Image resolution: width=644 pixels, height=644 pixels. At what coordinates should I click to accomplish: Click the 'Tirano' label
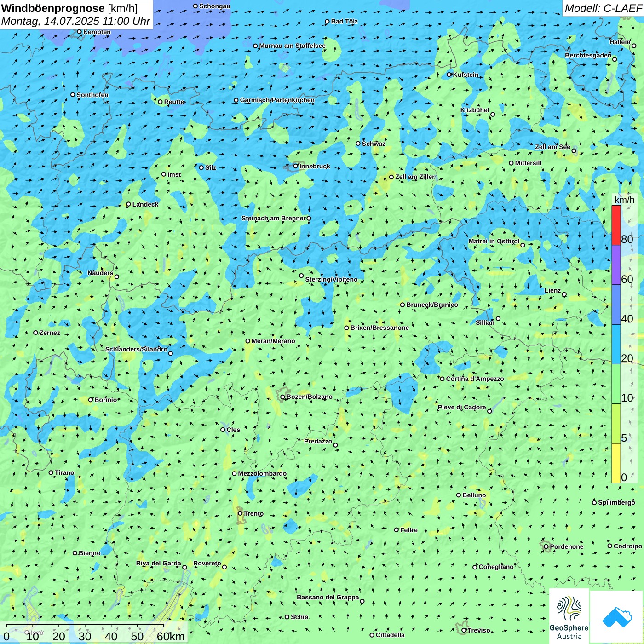tap(64, 472)
